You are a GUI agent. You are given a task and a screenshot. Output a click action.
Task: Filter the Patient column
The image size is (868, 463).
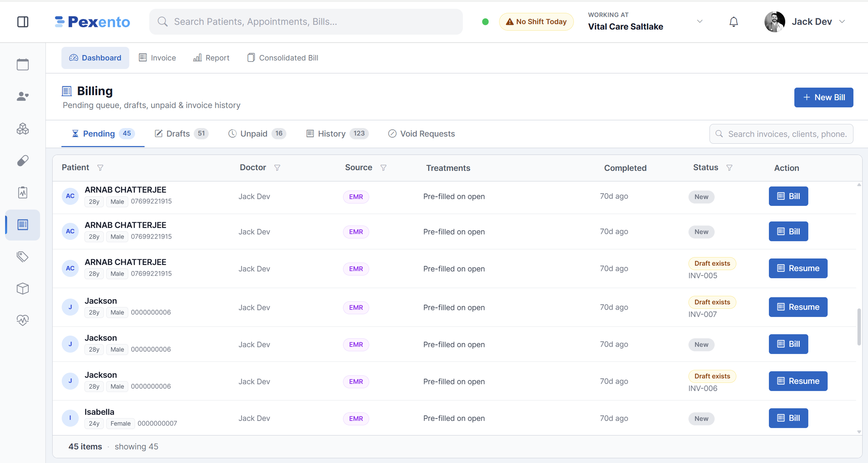(x=100, y=168)
